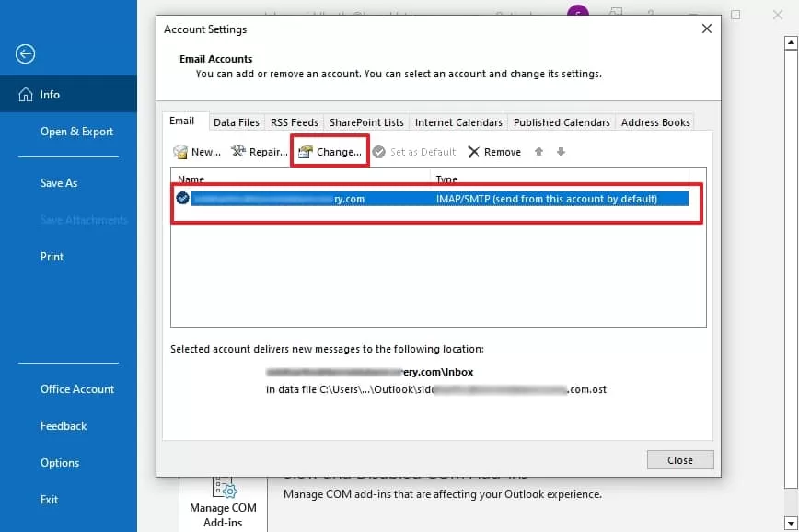The height and width of the screenshot is (532, 799).
Task: Click Manage COM Add-ins button
Action: [223, 504]
